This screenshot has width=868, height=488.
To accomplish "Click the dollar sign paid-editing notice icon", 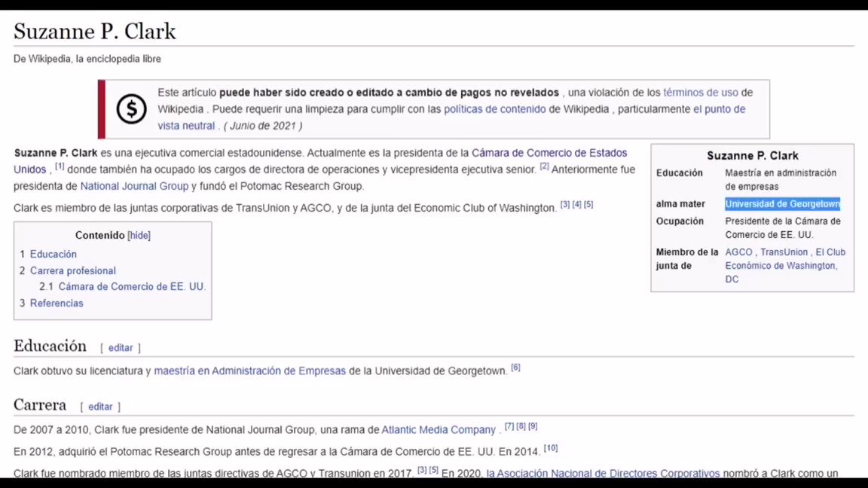I will point(131,108).
